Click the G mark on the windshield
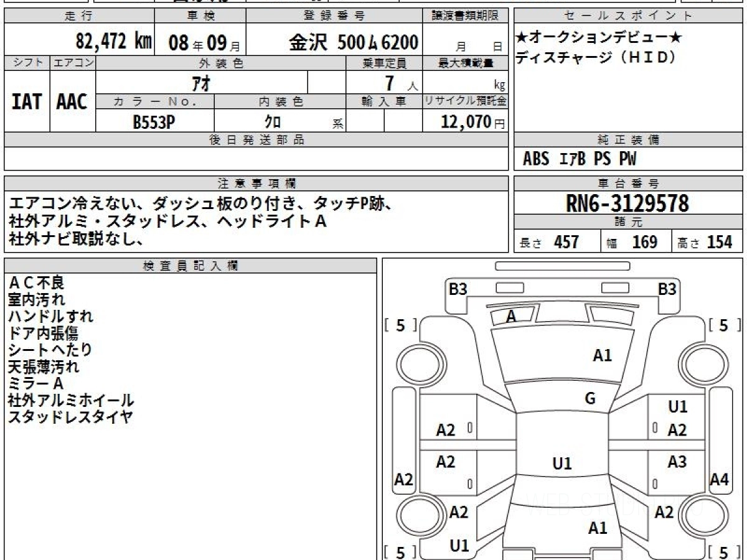The width and height of the screenshot is (747, 560). pyautogui.click(x=590, y=399)
